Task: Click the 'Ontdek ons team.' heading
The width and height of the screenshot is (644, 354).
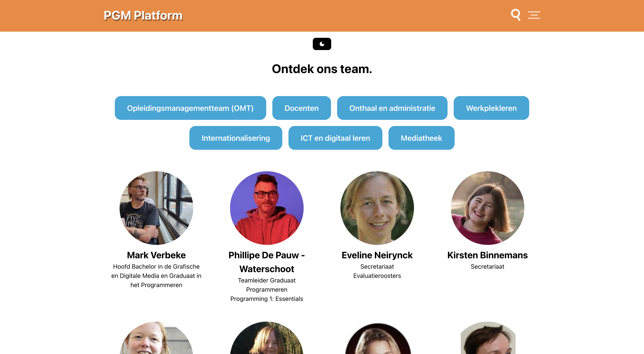Action: coord(322,69)
